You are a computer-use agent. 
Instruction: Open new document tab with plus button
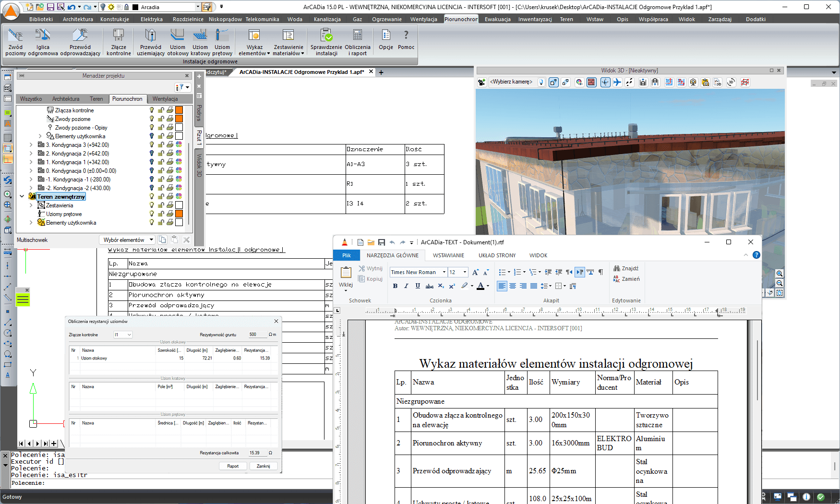pyautogui.click(x=381, y=72)
